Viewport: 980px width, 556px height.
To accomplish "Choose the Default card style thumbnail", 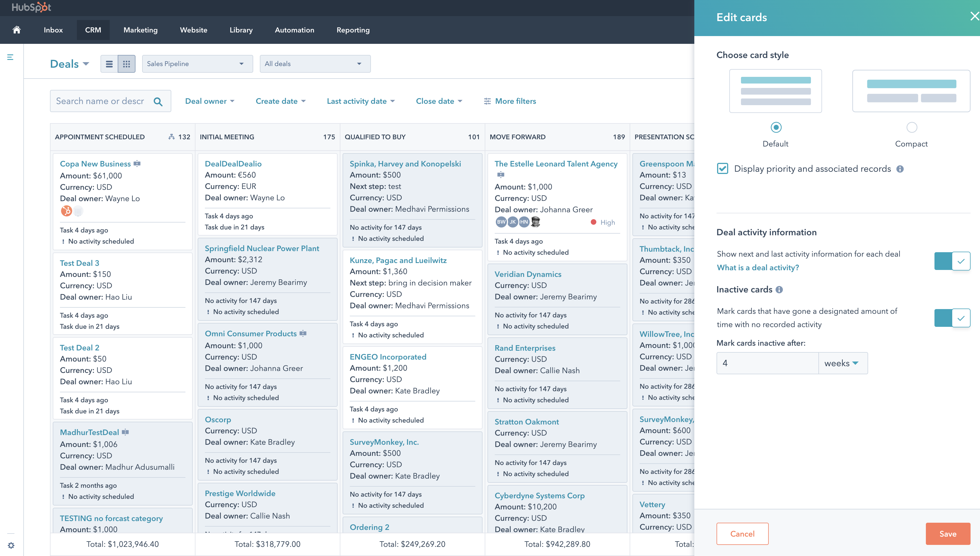I will (x=776, y=91).
